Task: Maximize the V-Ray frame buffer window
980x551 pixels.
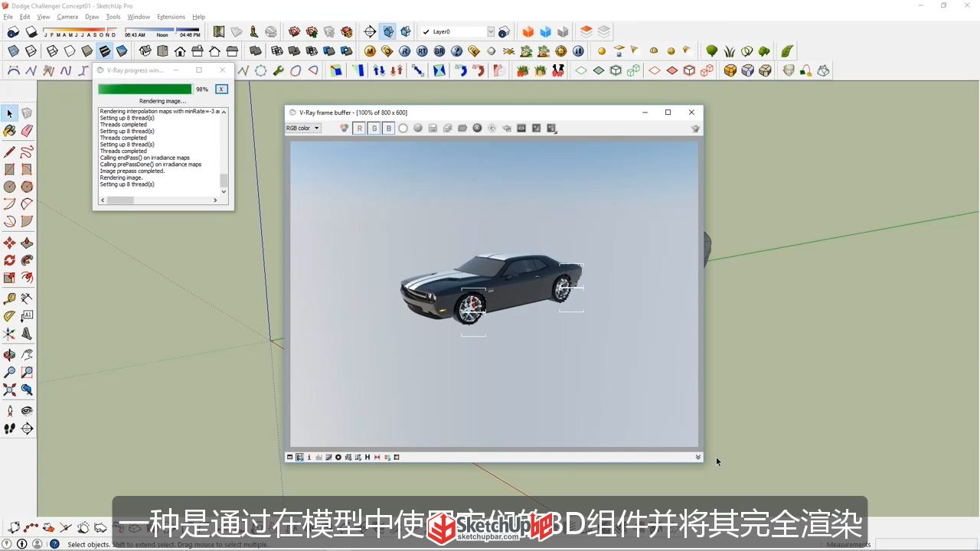Action: click(x=668, y=112)
